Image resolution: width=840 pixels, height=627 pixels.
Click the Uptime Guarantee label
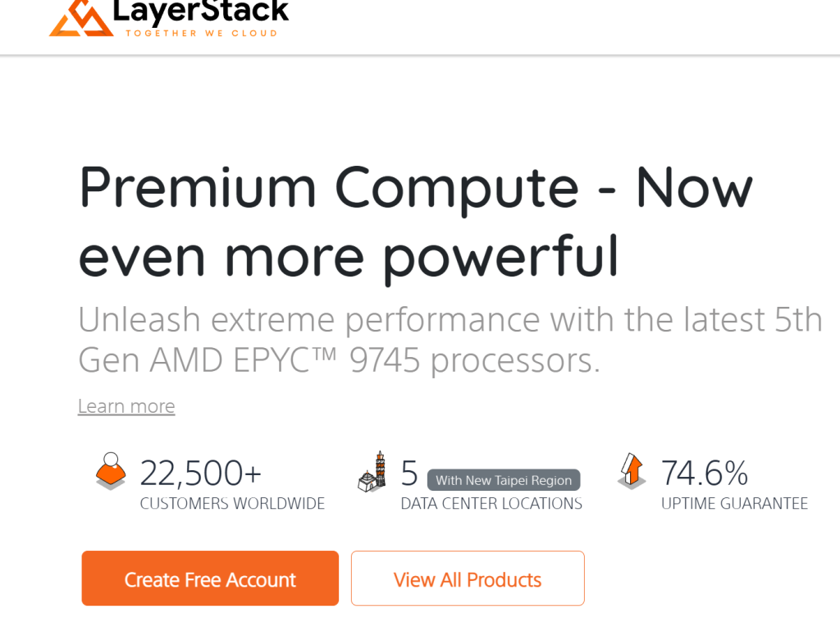point(734,504)
